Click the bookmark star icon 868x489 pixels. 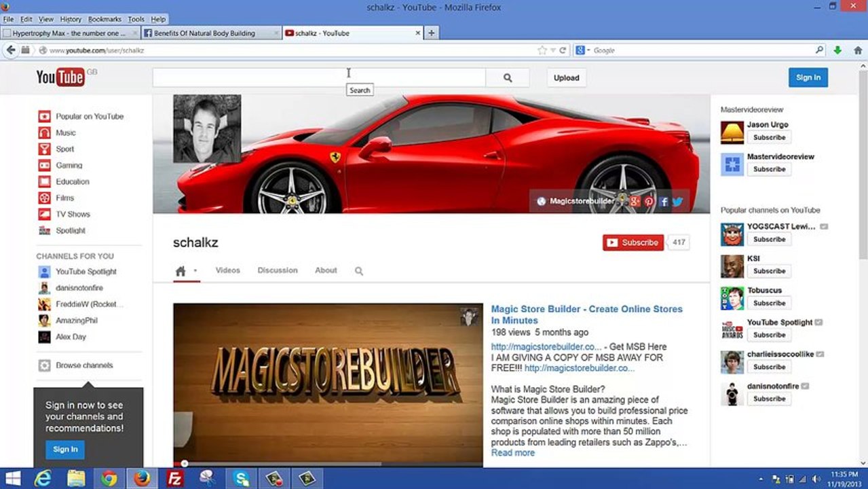click(542, 50)
